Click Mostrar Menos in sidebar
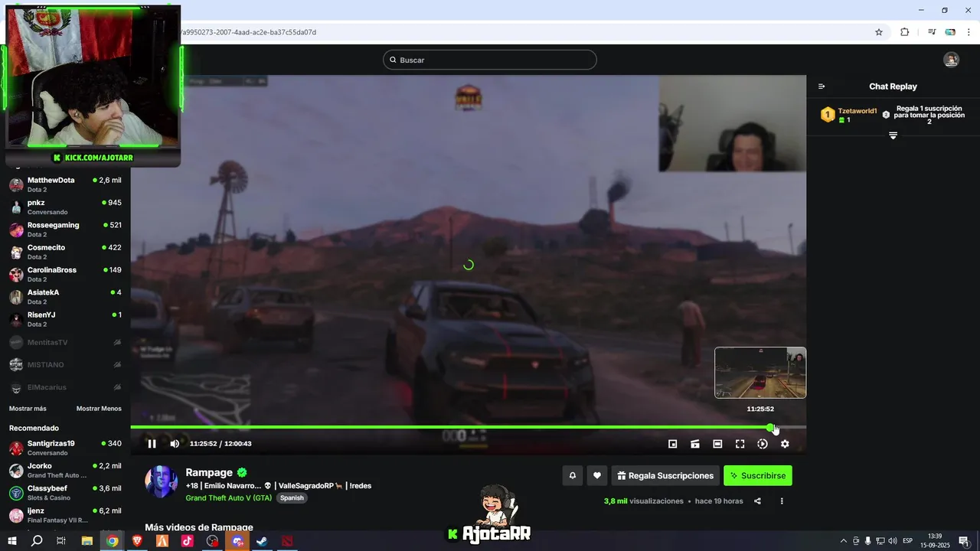Viewport: 980px width, 551px height. (x=99, y=409)
